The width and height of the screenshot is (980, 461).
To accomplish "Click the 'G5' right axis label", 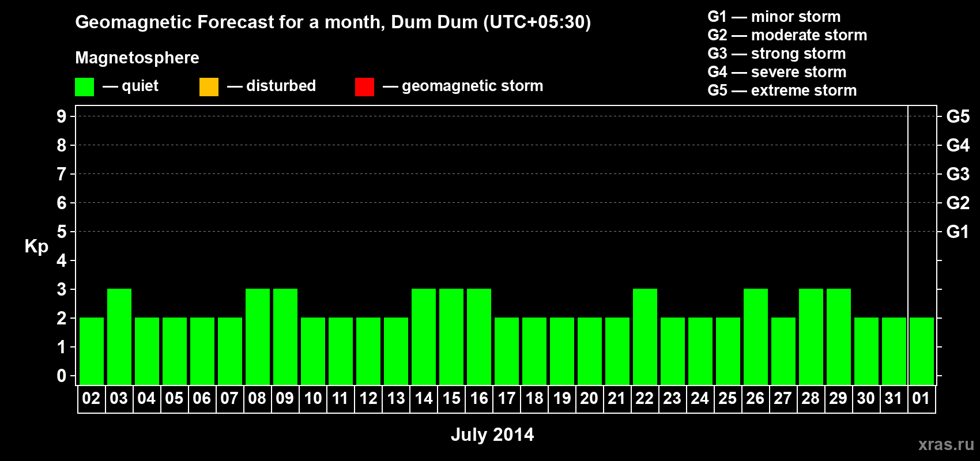I will pos(958,116).
